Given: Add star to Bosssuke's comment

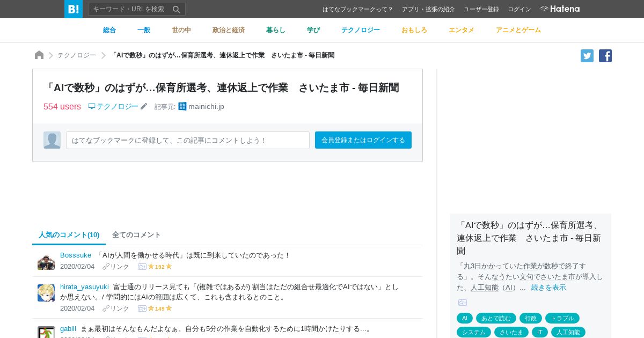Looking at the screenshot, I should click(142, 267).
